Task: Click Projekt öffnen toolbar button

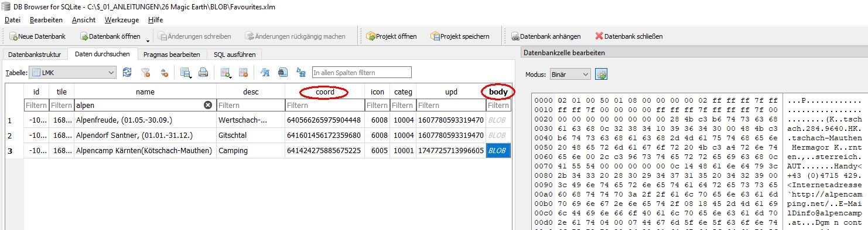Action: coord(391,36)
